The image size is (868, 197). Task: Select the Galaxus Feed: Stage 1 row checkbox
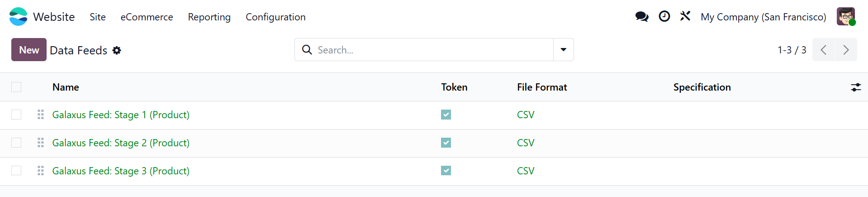(x=16, y=115)
